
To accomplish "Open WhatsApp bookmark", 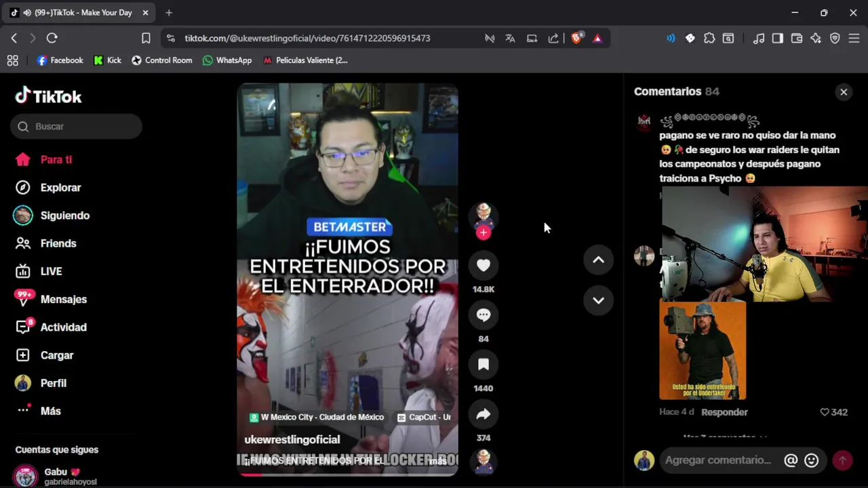I will tap(227, 60).
